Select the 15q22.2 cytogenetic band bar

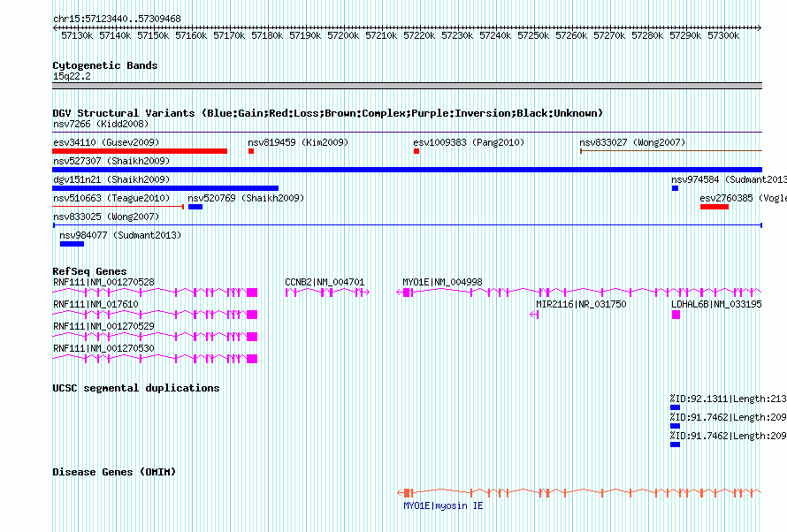[407, 86]
